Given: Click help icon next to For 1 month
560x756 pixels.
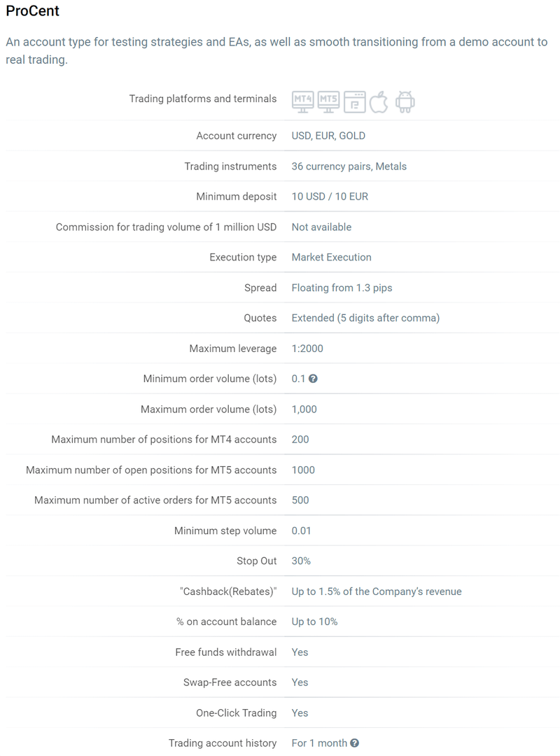Looking at the screenshot, I should coord(355,743).
